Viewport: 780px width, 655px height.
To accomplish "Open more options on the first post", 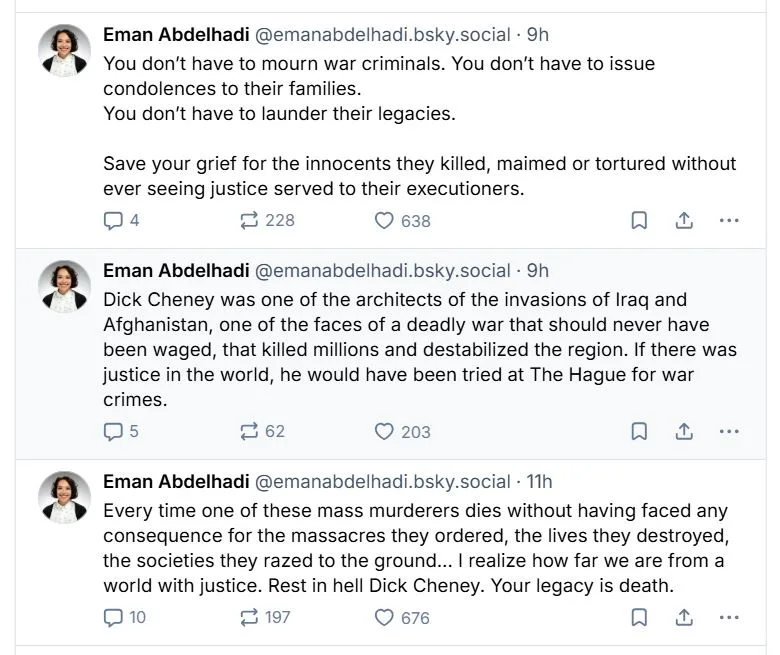I will coord(730,220).
